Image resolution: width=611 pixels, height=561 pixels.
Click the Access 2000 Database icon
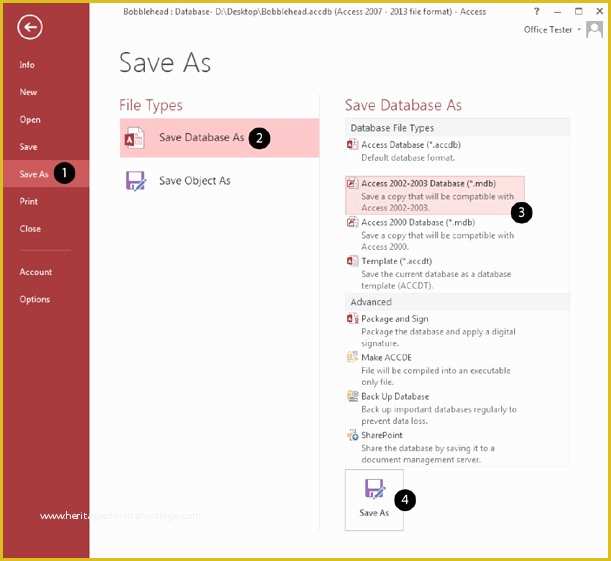pyautogui.click(x=352, y=222)
